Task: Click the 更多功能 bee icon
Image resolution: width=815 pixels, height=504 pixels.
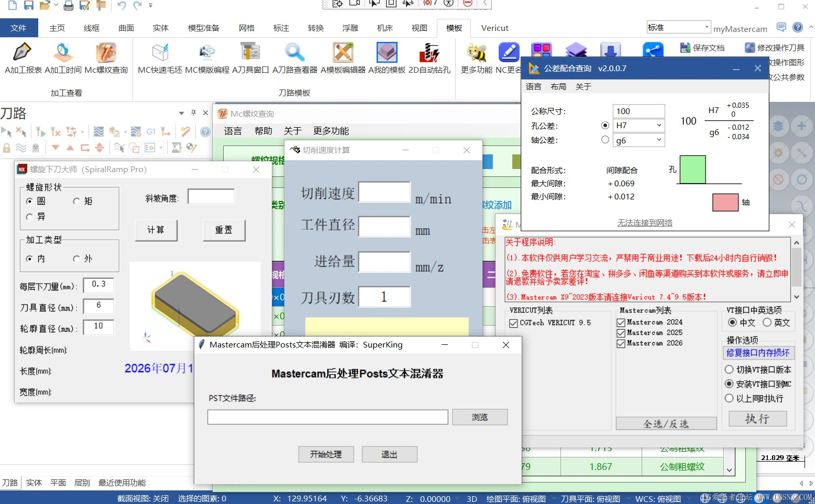Action: 476,53
